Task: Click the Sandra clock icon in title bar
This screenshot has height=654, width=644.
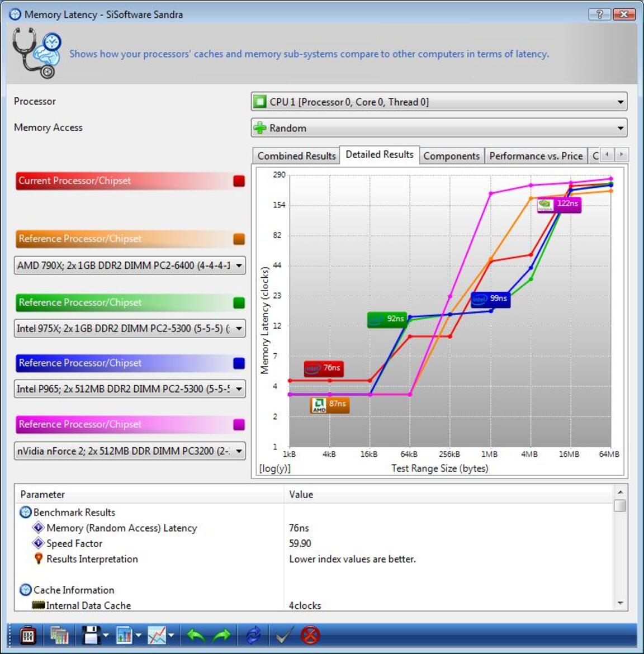Action: [x=15, y=14]
